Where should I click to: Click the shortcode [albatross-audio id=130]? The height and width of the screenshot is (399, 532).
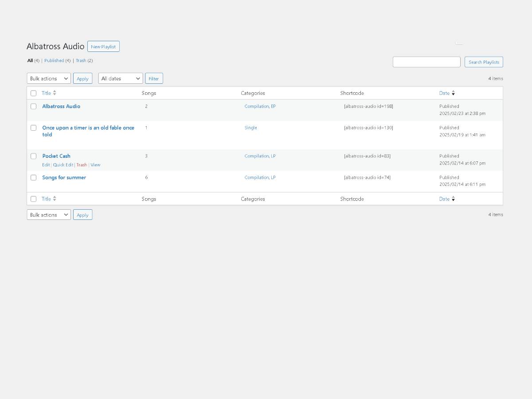point(368,128)
